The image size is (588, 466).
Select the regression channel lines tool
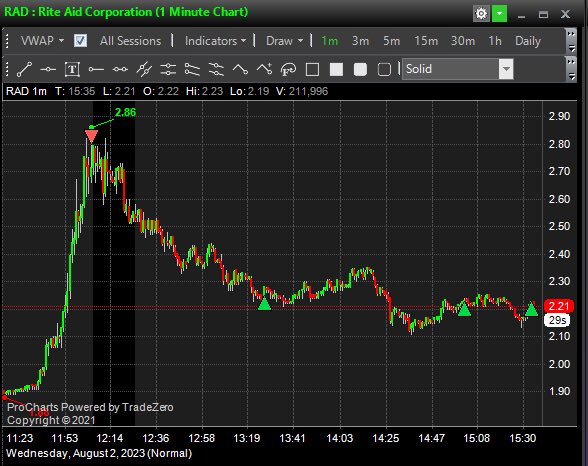pyautogui.click(x=216, y=69)
